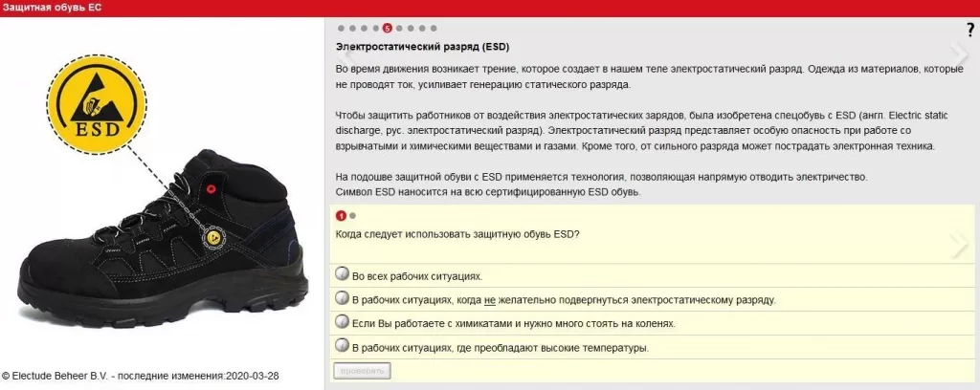Open the help question mark icon
980x390 pixels.
(x=969, y=29)
